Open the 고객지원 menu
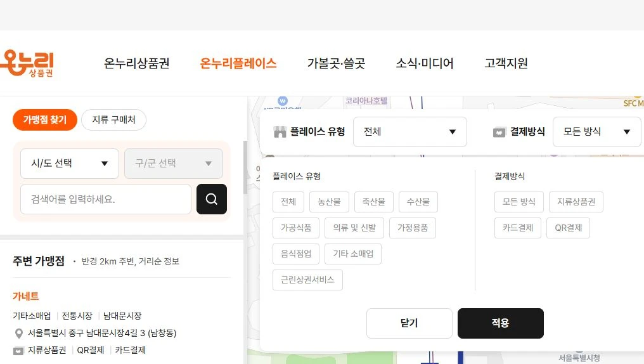 point(506,63)
